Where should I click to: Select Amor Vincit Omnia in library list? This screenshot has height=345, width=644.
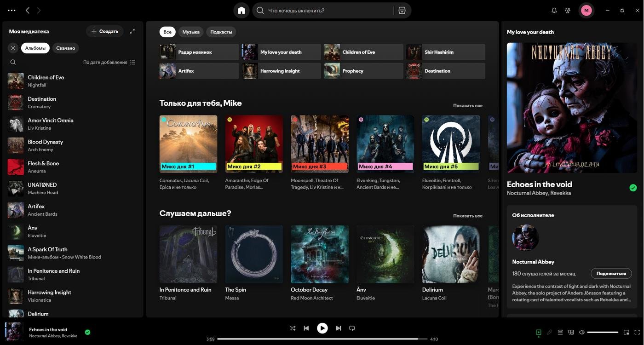click(74, 124)
